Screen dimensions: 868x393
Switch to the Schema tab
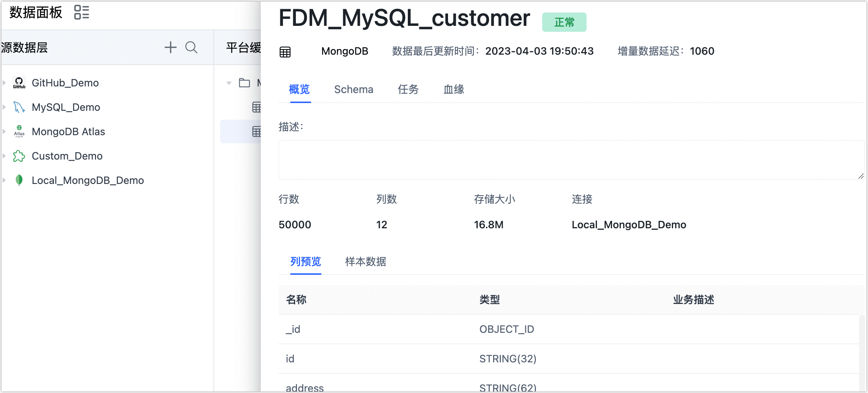coord(353,89)
